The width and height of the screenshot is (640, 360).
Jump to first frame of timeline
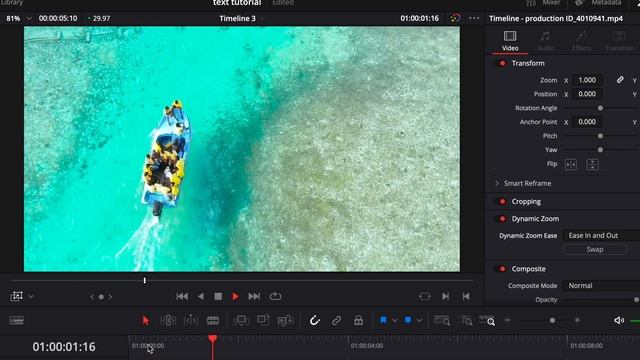[x=182, y=296]
